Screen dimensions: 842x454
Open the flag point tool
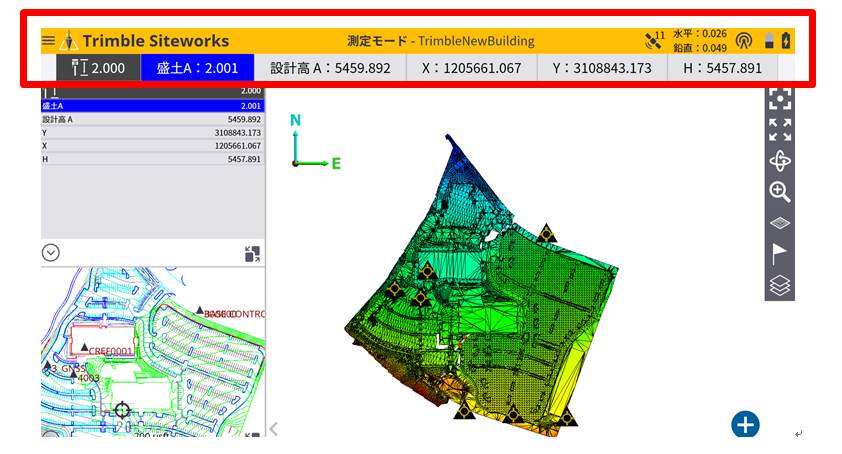(780, 254)
